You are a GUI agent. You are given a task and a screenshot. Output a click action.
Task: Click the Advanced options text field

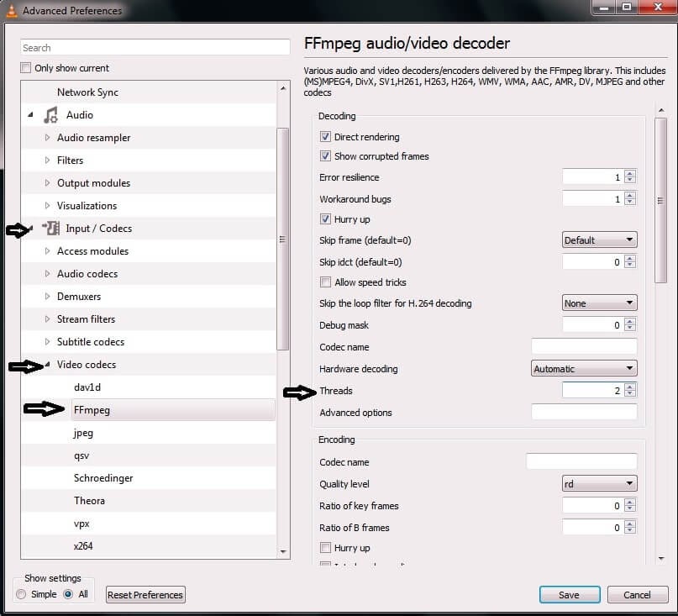coord(584,413)
